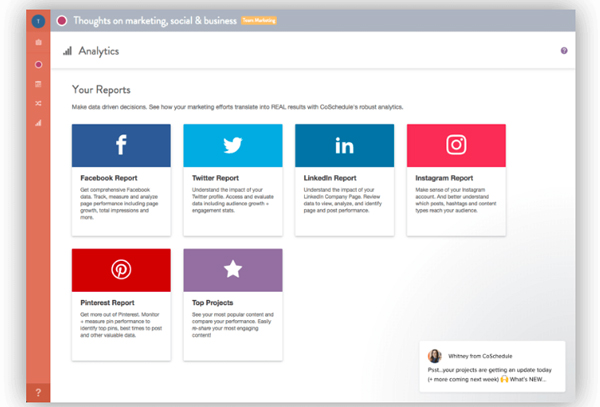Click Whitney's avatar in chat popup
Image resolution: width=600 pixels, height=407 pixels.
(x=435, y=356)
